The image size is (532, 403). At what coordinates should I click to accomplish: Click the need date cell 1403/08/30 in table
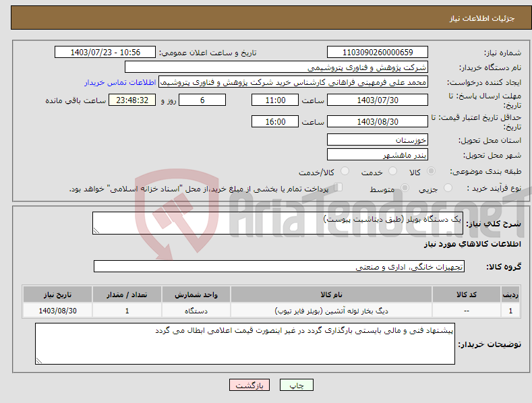tap(57, 311)
